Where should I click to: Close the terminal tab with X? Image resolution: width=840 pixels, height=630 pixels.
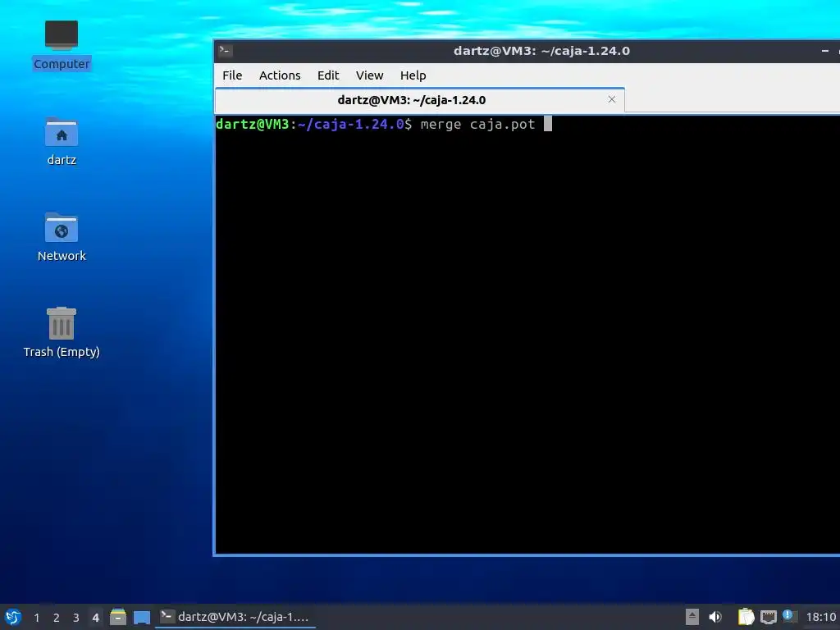[x=612, y=99]
